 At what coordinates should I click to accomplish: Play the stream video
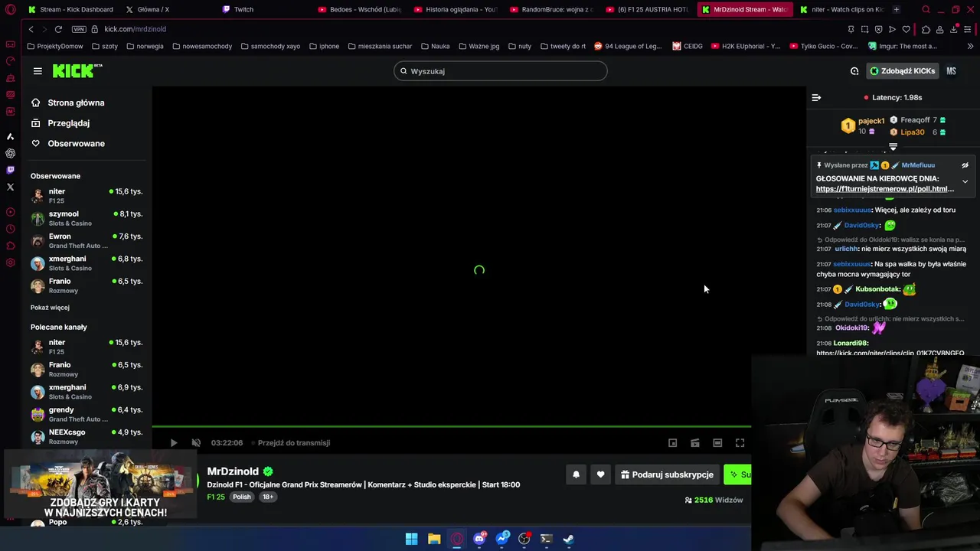(174, 443)
